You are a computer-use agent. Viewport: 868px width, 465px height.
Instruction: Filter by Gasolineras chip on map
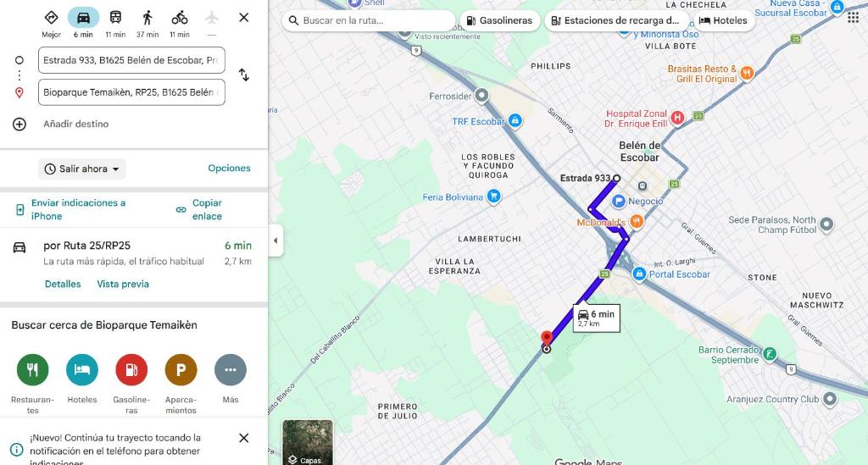point(499,20)
